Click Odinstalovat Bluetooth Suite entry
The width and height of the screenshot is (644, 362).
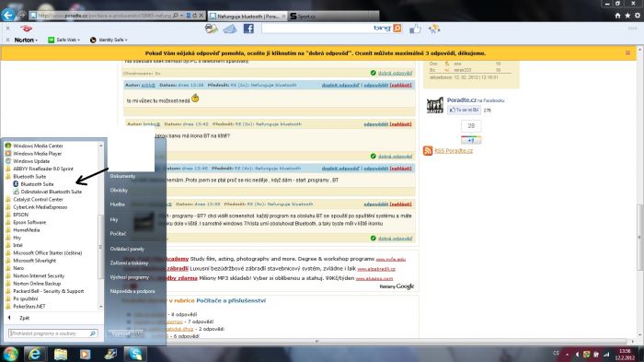tap(51, 192)
